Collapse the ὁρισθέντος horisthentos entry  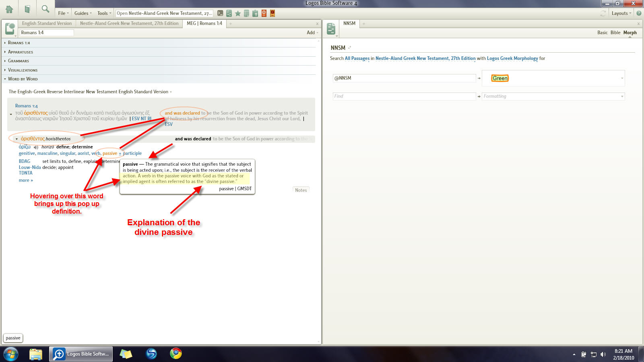17,139
